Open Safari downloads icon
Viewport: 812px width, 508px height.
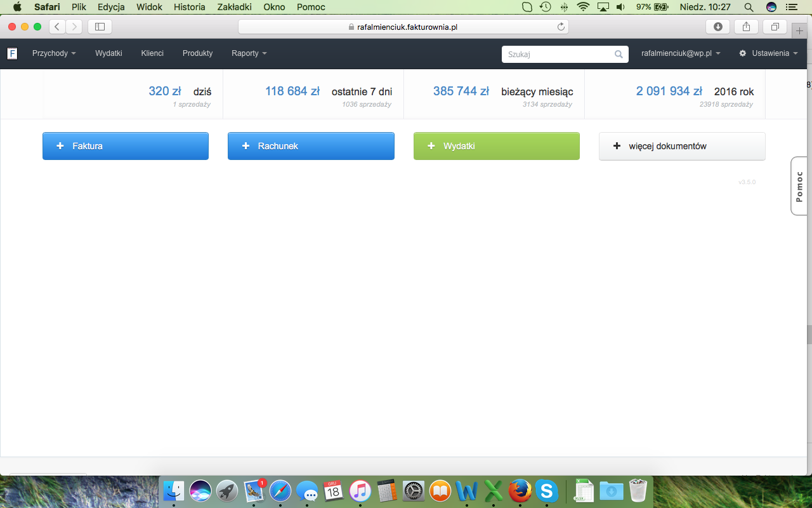click(x=717, y=27)
